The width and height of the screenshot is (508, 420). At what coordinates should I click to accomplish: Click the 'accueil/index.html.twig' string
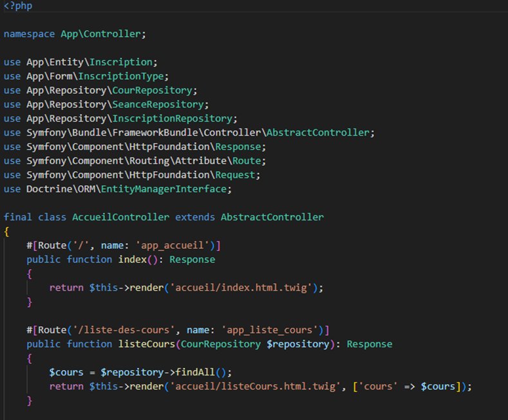(241, 288)
